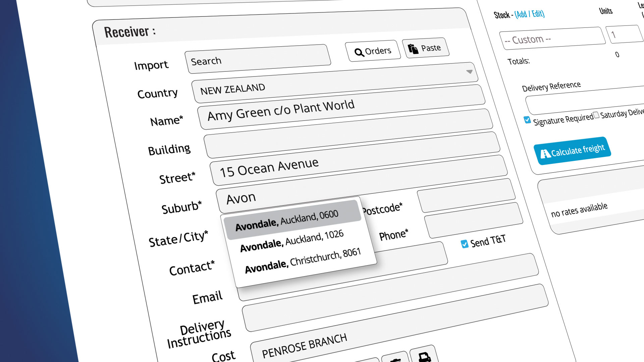
Task: Click the Receiver : heading
Action: [130, 32]
